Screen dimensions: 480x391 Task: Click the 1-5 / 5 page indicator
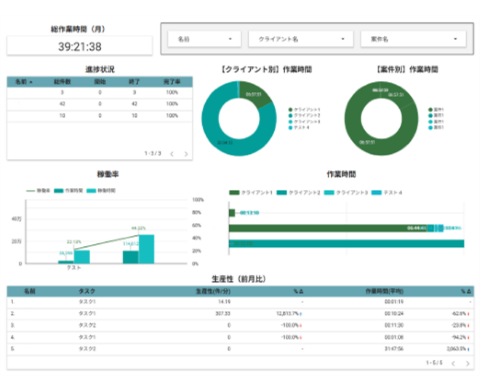[x=434, y=362]
